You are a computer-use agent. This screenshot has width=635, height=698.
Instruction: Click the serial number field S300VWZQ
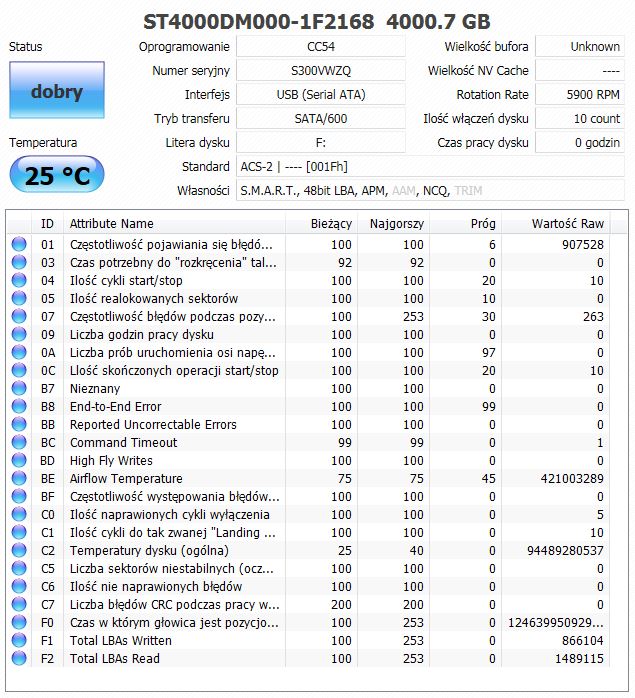point(320,70)
